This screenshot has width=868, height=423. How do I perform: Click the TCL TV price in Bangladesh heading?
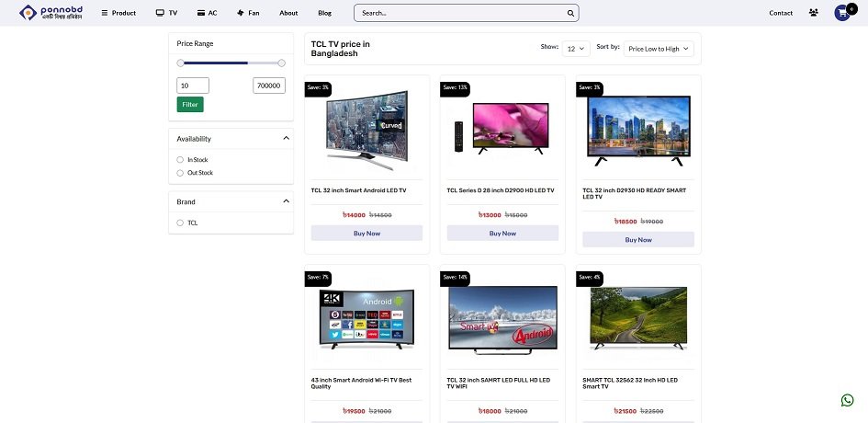(x=341, y=49)
